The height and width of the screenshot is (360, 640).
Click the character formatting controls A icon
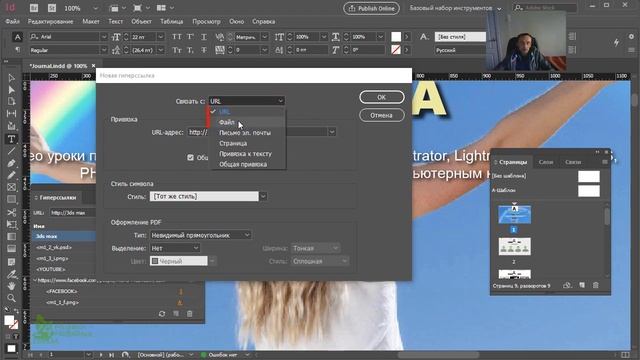[x=17, y=37]
